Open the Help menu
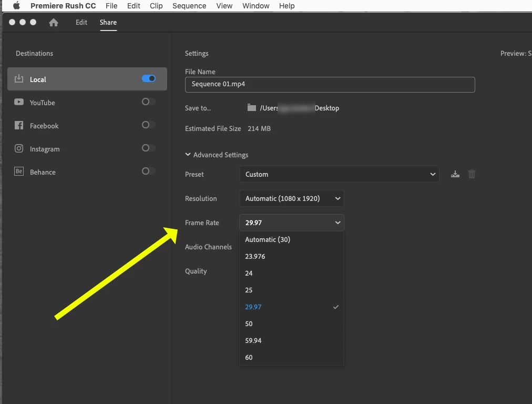Viewport: 532px width, 404px height. [287, 6]
